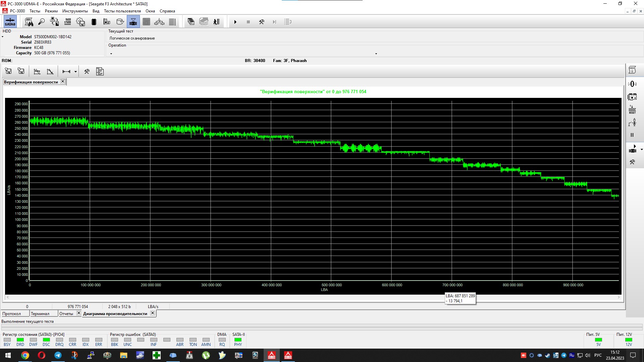Viewport: 644px width, 362px height.
Task: Open the dropdown arrow next to the range icon
Action: pyautogui.click(x=75, y=72)
